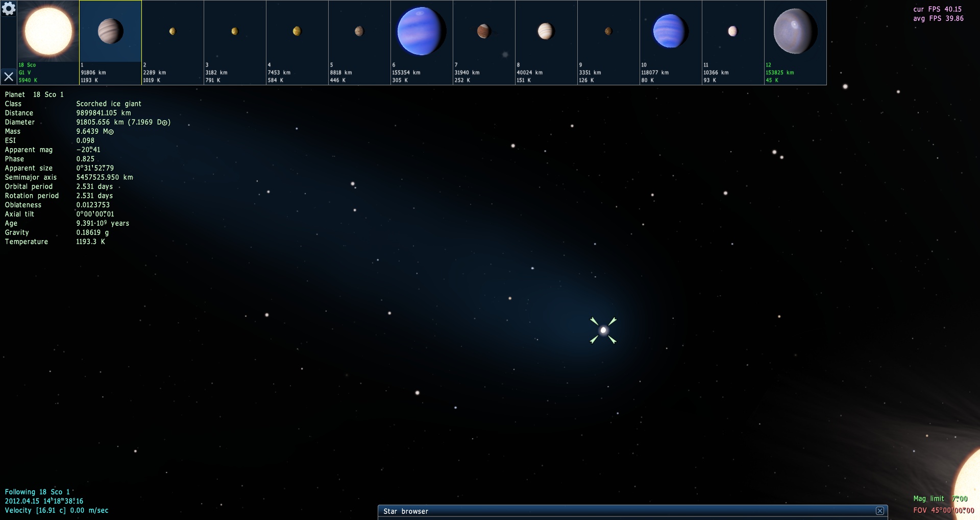Image resolution: width=980 pixels, height=520 pixels.
Task: Click the cur FPS counter
Action: (x=938, y=9)
